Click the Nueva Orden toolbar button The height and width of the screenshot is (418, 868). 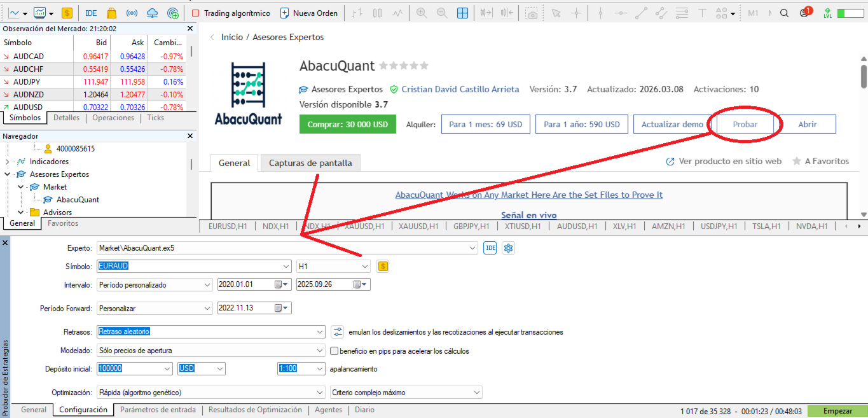pyautogui.click(x=308, y=13)
